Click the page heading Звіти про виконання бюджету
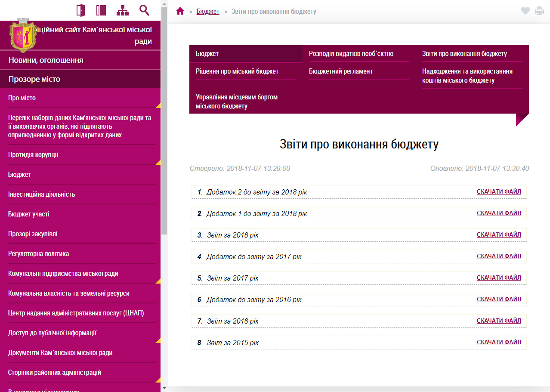 click(x=359, y=144)
